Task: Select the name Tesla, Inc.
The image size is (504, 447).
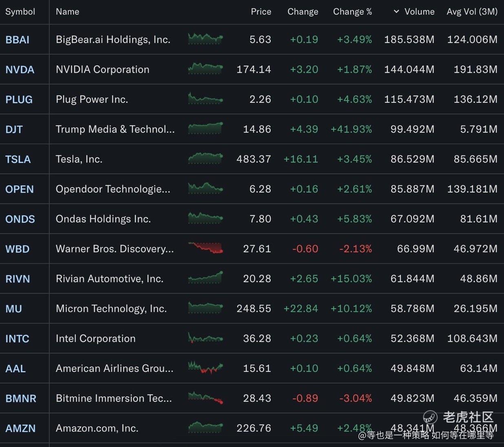Action: pos(79,159)
